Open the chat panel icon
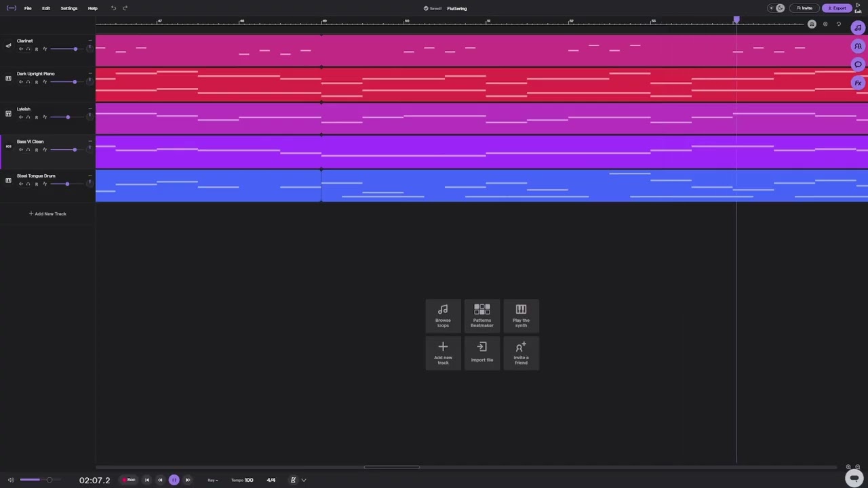 858,64
